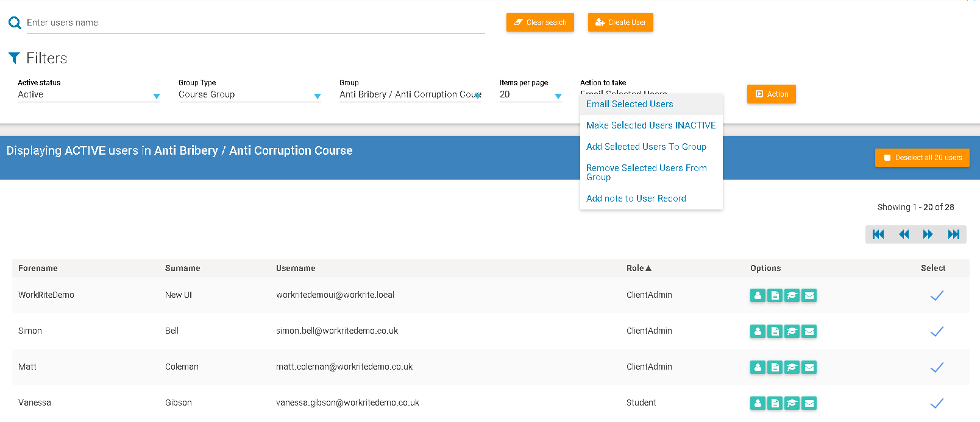Go to previous page of users
Image resolution: width=980 pixels, height=422 pixels.
904,234
